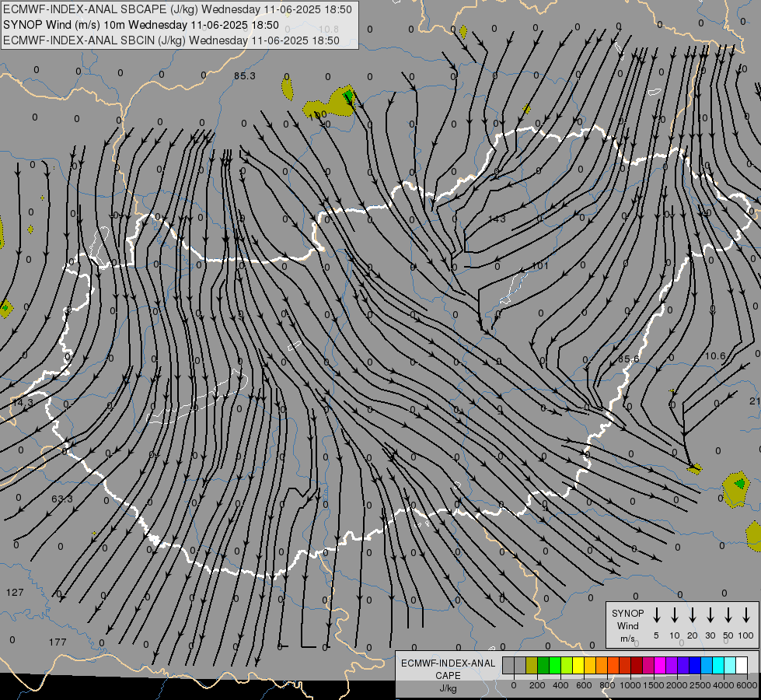Select the olive swatch in CAPE color scale
This screenshot has width=761, height=700.
(x=532, y=666)
